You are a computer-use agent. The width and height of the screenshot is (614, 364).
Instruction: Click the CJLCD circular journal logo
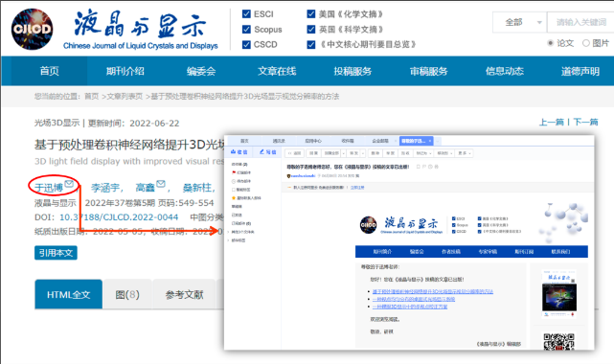[x=32, y=30]
